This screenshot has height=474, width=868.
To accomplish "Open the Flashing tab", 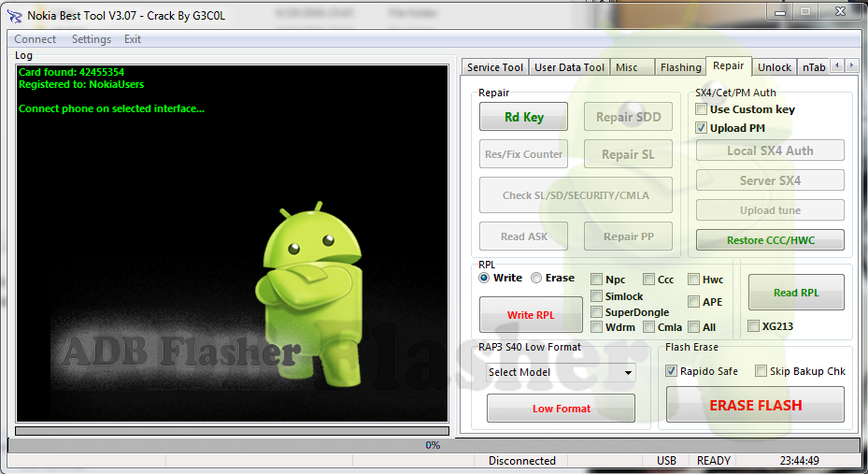I will pos(680,67).
